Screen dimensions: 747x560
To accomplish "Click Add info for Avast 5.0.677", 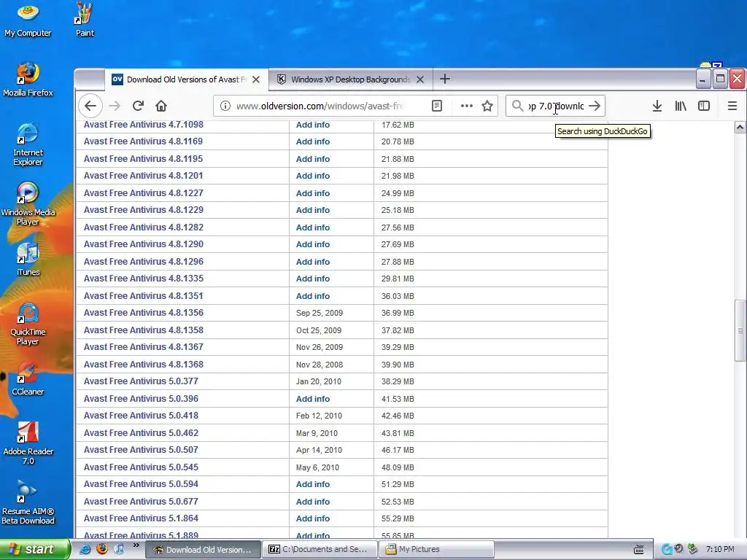I will 312,502.
